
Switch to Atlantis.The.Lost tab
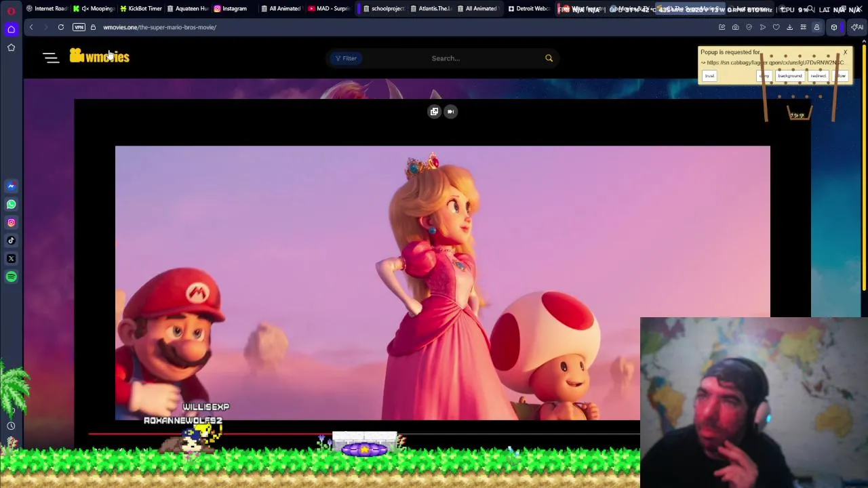tap(431, 9)
